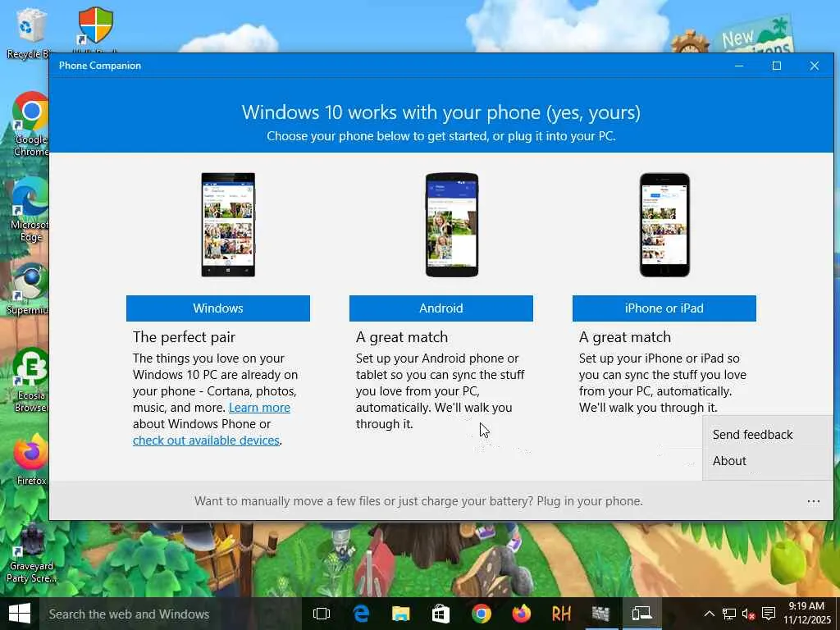Launch Edge from the taskbar

coord(362,614)
